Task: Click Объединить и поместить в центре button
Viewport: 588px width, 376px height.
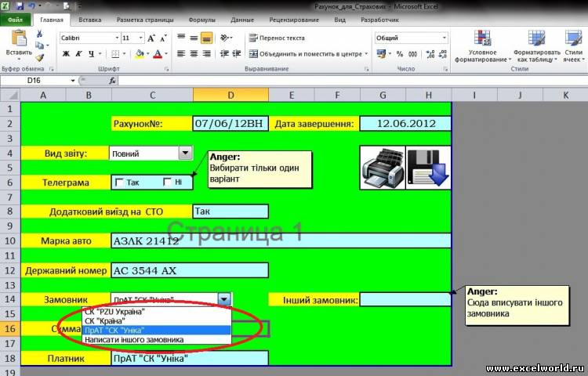Action: click(306, 54)
